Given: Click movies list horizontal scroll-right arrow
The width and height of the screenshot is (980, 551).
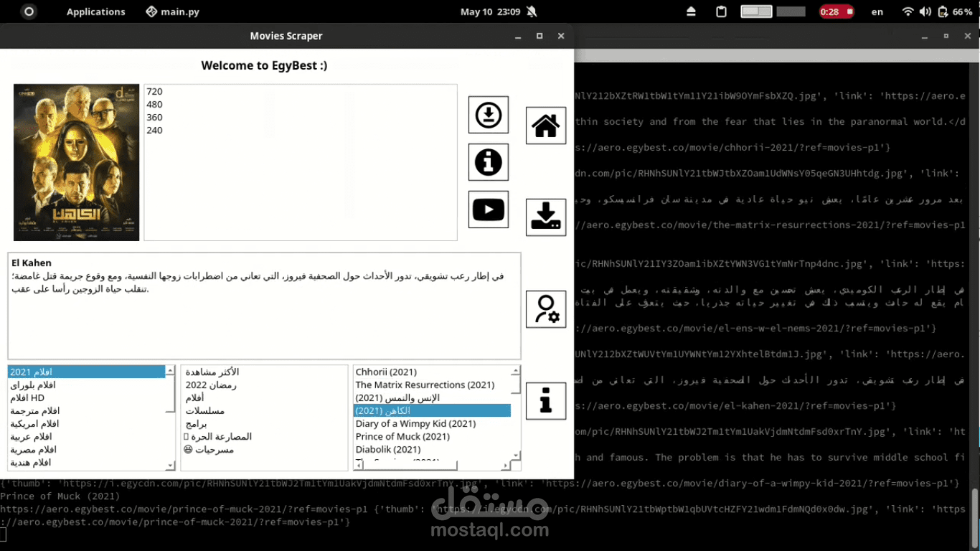Looking at the screenshot, I should pyautogui.click(x=506, y=466).
